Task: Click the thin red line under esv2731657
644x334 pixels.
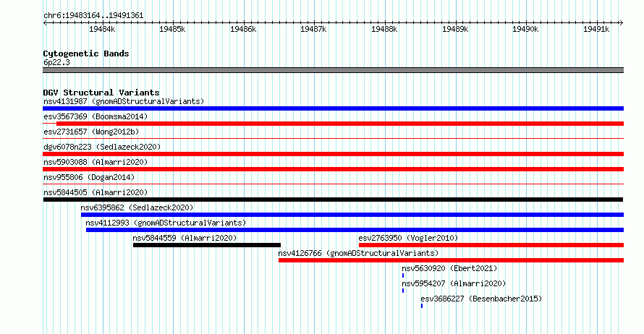Action: (333, 139)
